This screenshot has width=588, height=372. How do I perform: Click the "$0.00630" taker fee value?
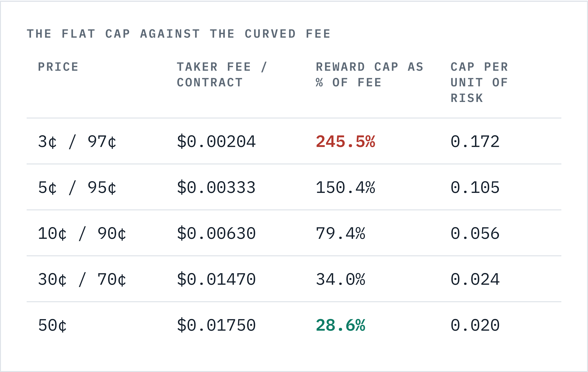tap(216, 233)
